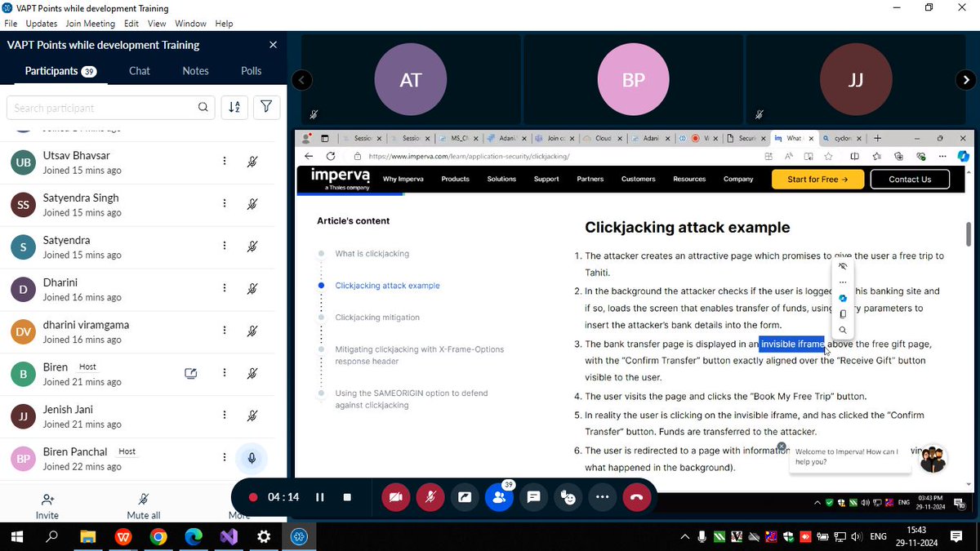Image resolution: width=980 pixels, height=551 pixels.
Task: Open the Window menu
Action: (191, 24)
